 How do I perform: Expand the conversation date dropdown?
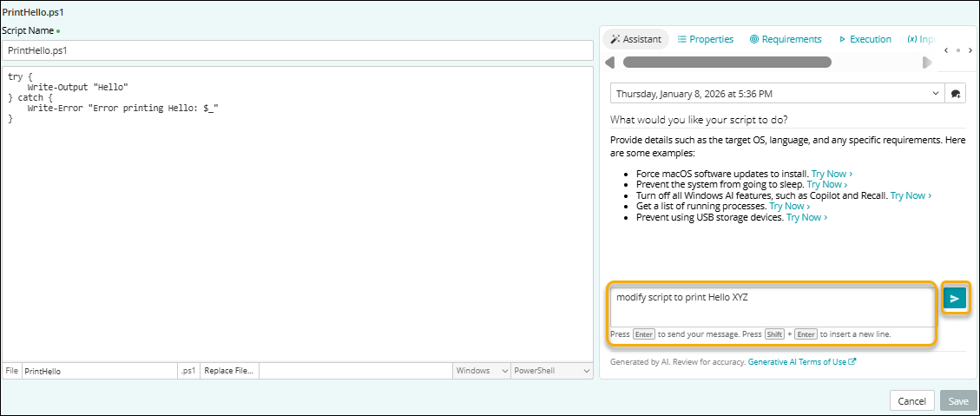coord(935,94)
